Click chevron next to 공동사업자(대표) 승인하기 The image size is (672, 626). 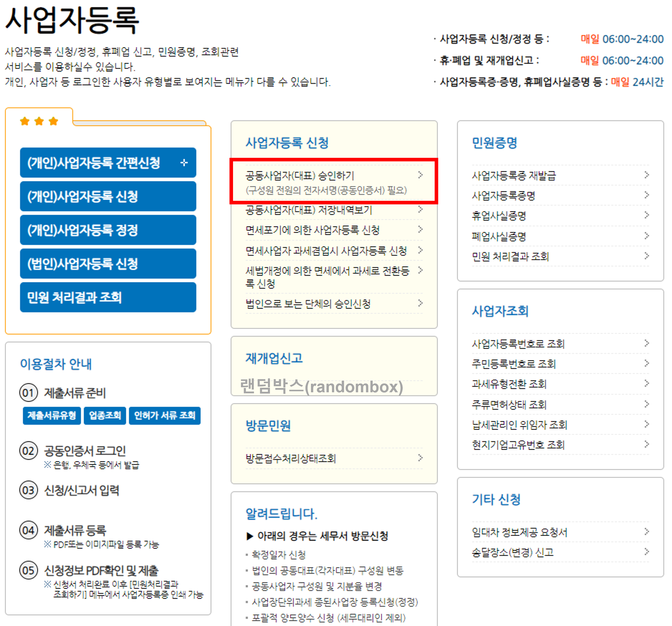(x=421, y=175)
